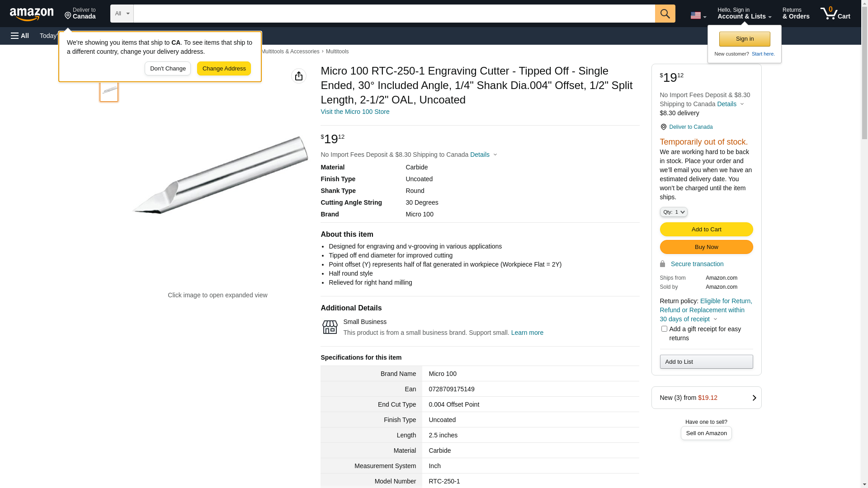Click the New offers arrow chevron
Screen dimensions: 868x488
(754, 398)
